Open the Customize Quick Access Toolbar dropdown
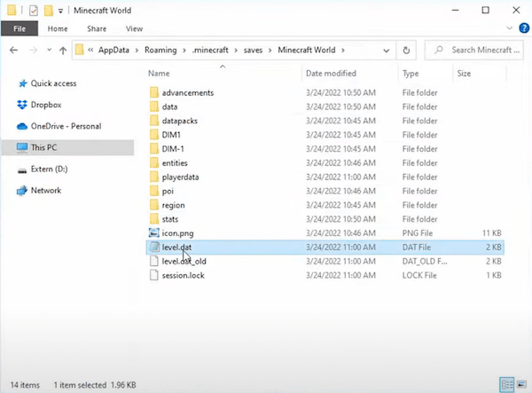 pyautogui.click(x=60, y=11)
